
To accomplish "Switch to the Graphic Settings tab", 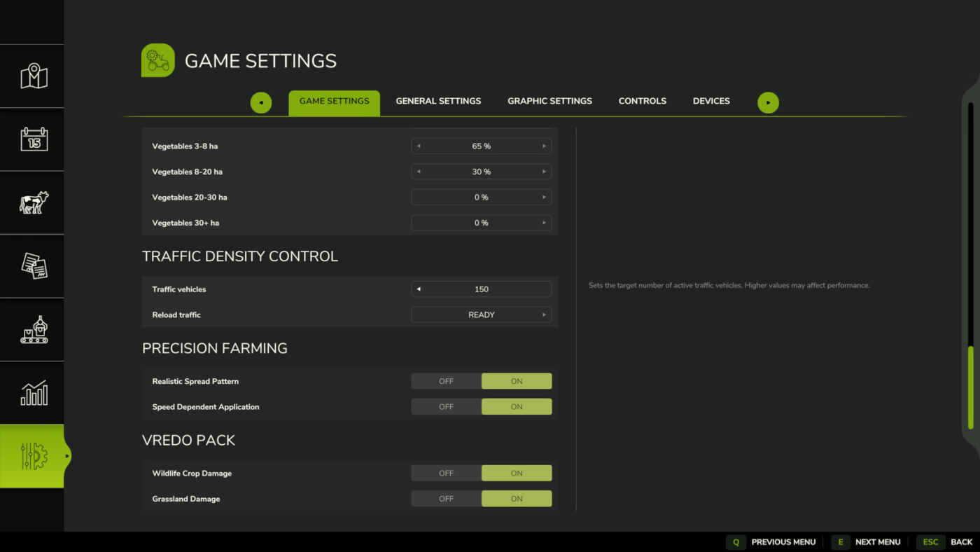I will coord(549,101).
